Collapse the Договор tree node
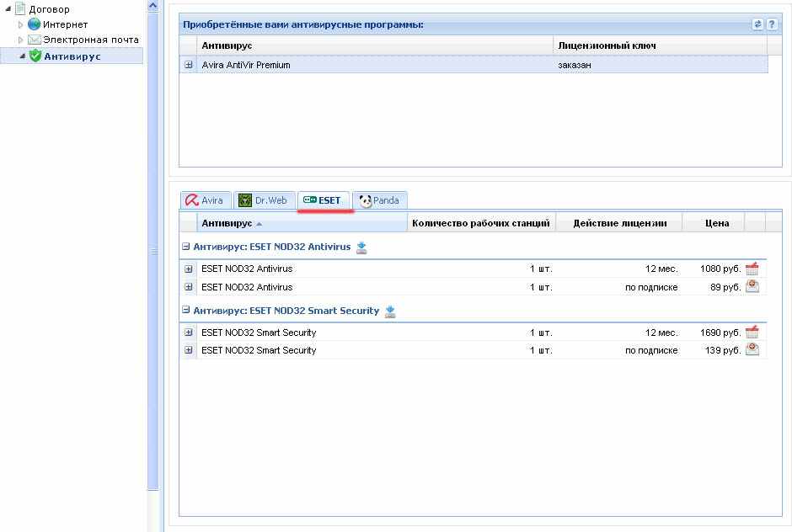The width and height of the screenshot is (792, 532). point(8,8)
